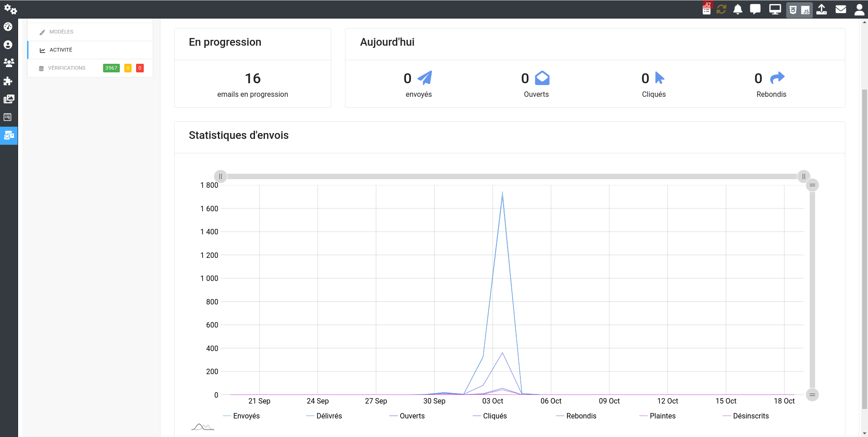The image size is (868, 437).
Task: Open the single user circle sidebar icon
Action: point(8,45)
